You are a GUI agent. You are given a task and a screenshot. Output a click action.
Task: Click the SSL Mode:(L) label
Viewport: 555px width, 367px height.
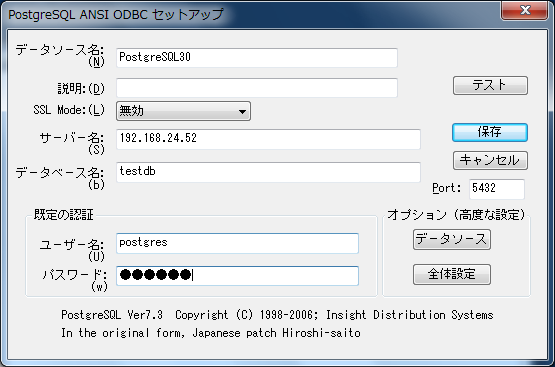(69, 110)
